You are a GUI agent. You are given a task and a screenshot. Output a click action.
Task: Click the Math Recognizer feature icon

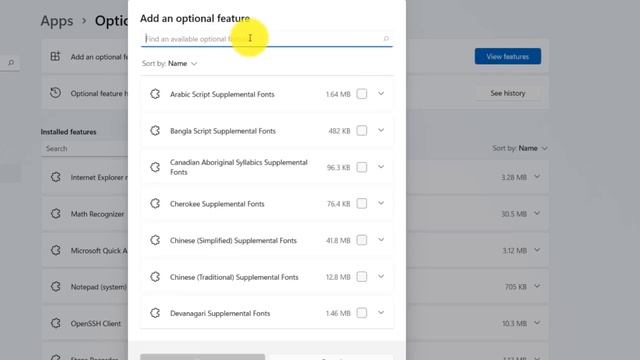pyautogui.click(x=56, y=213)
